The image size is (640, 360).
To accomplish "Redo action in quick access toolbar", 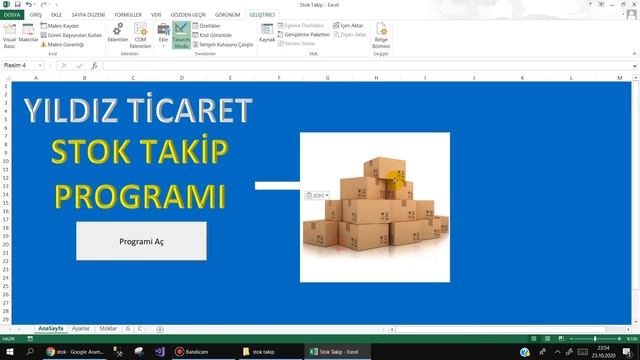I will click(43, 4).
